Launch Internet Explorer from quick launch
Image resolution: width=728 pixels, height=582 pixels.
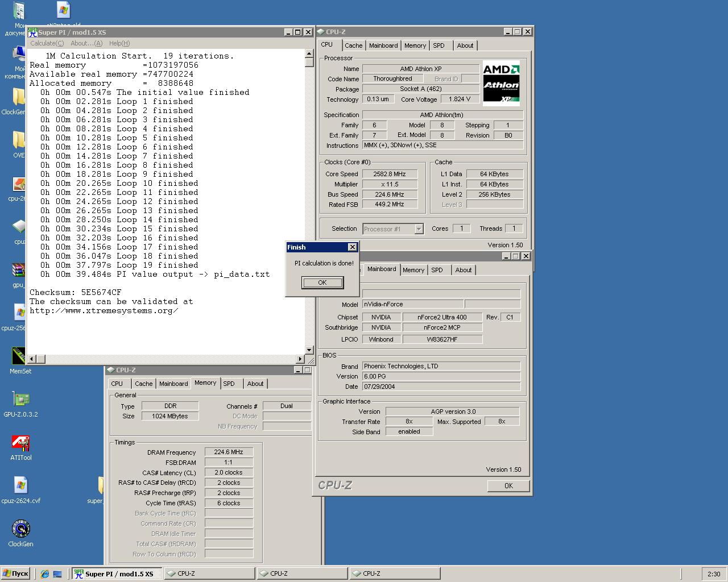tap(45, 574)
